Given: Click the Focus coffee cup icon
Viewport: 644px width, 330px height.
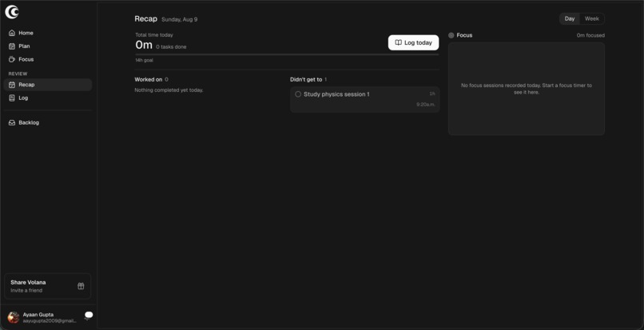Looking at the screenshot, I should 12,59.
